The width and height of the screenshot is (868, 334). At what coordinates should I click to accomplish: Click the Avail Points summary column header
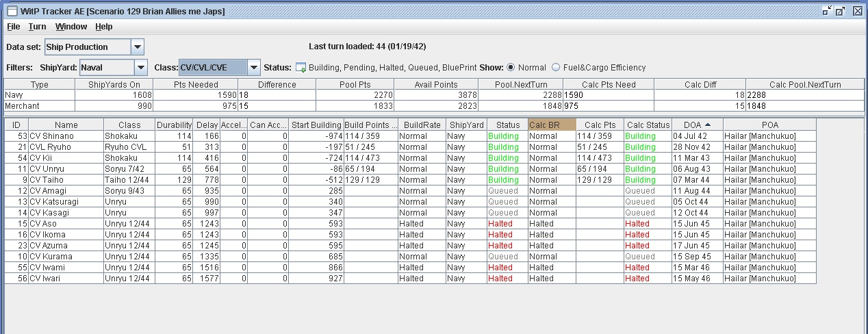pos(435,84)
